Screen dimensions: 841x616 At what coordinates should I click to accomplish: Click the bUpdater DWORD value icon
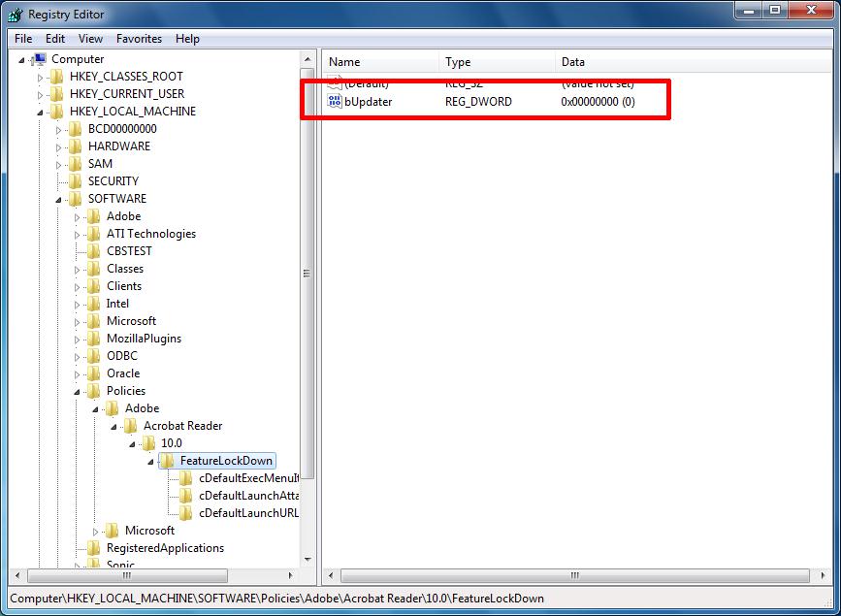point(336,102)
